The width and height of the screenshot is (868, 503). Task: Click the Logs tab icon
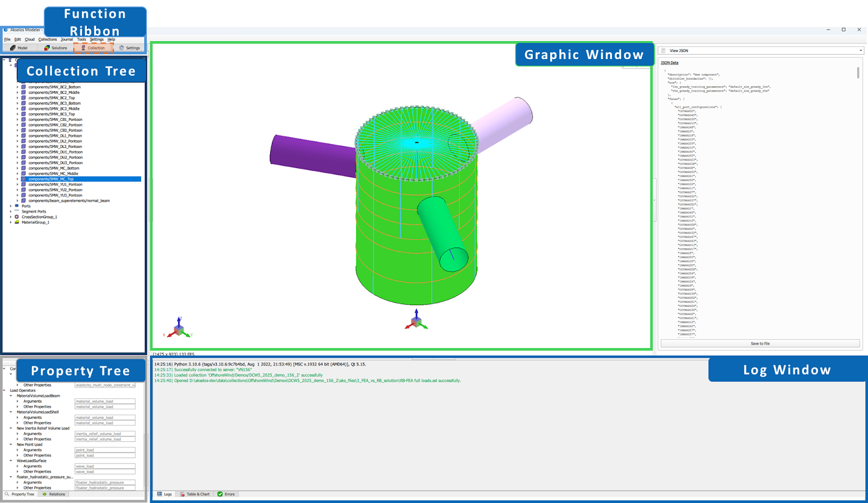coord(159,494)
